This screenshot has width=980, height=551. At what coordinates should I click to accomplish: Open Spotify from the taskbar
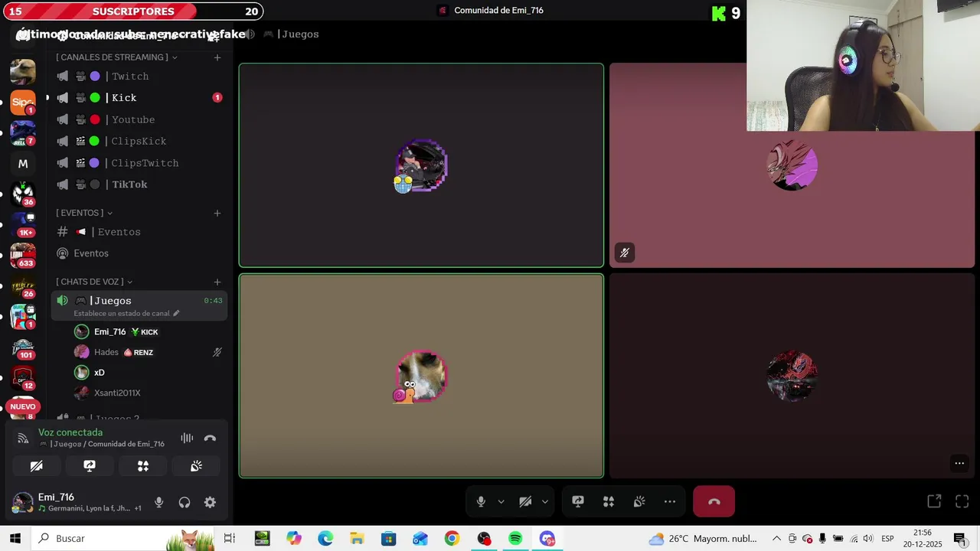(x=515, y=539)
